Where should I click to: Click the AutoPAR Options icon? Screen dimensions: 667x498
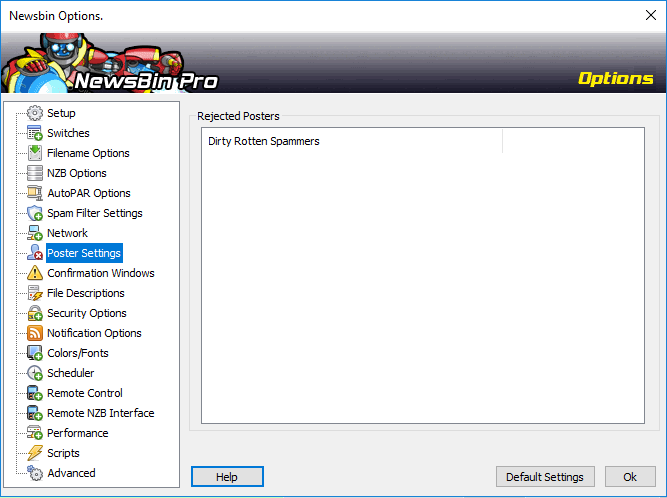pyautogui.click(x=34, y=193)
